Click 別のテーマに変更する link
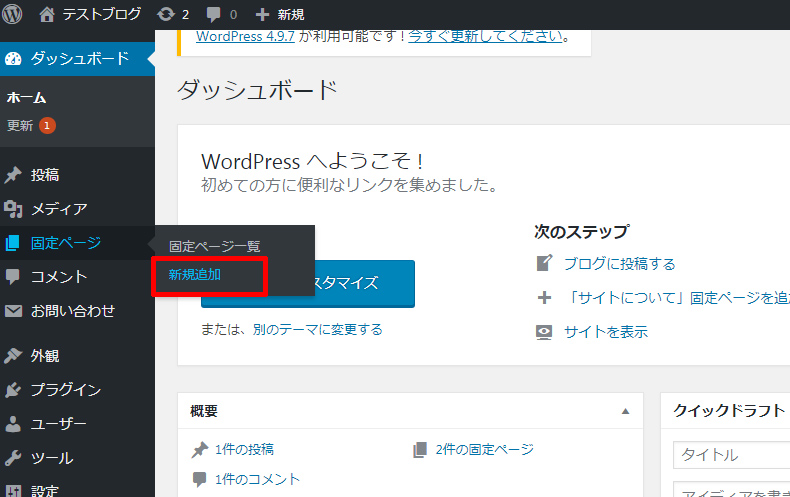The height and width of the screenshot is (497, 790). tap(316, 329)
